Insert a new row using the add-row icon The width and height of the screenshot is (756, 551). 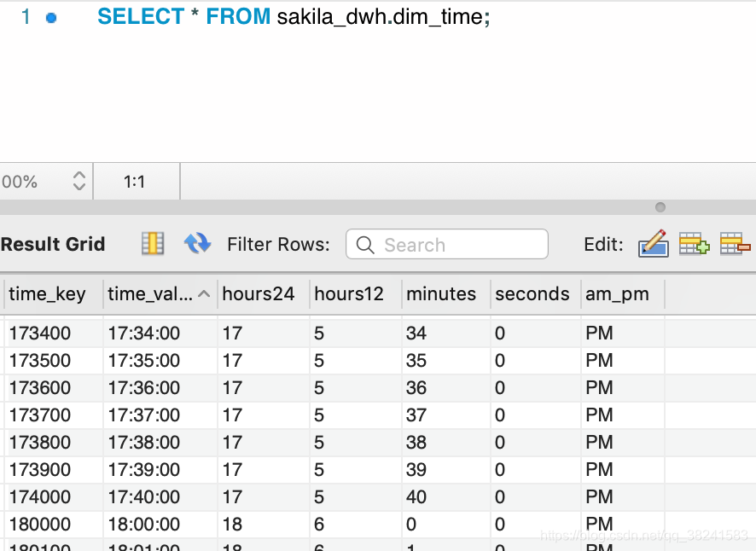[695, 243]
